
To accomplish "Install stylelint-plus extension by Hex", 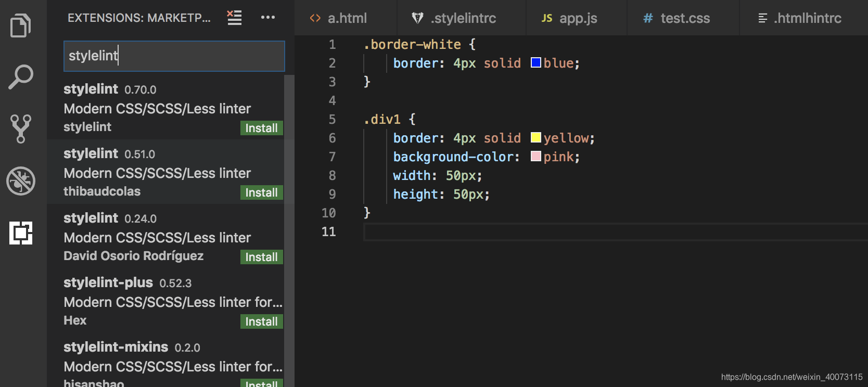I will (x=261, y=321).
